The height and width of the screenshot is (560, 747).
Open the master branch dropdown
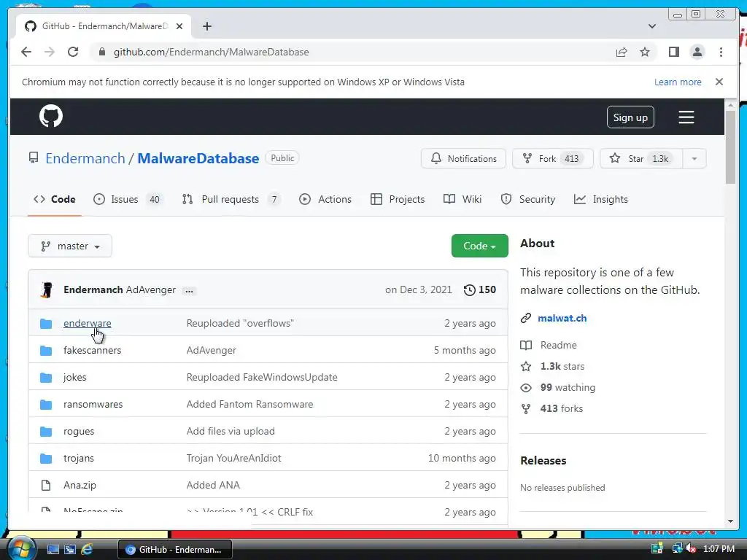click(70, 246)
